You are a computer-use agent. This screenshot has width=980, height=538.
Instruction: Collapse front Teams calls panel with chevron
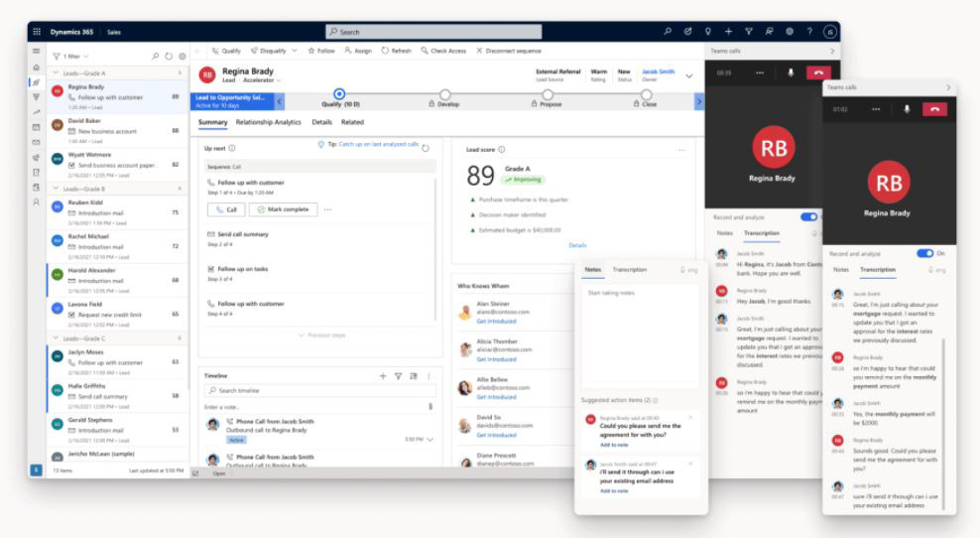coord(948,87)
